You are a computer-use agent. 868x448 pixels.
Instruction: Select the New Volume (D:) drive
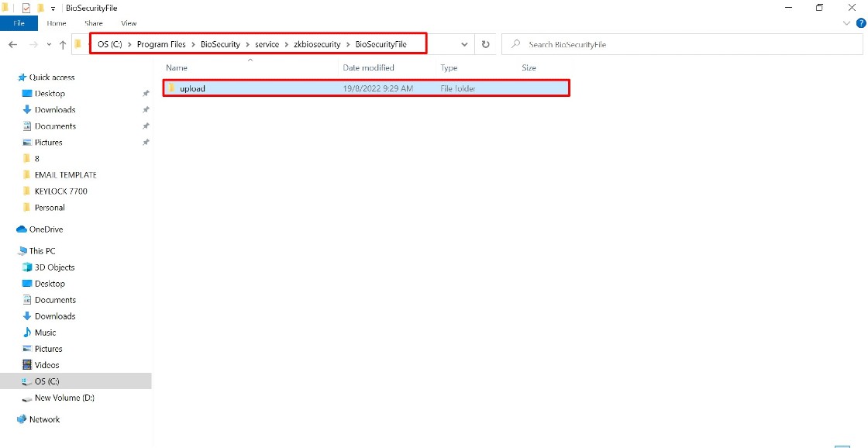64,398
